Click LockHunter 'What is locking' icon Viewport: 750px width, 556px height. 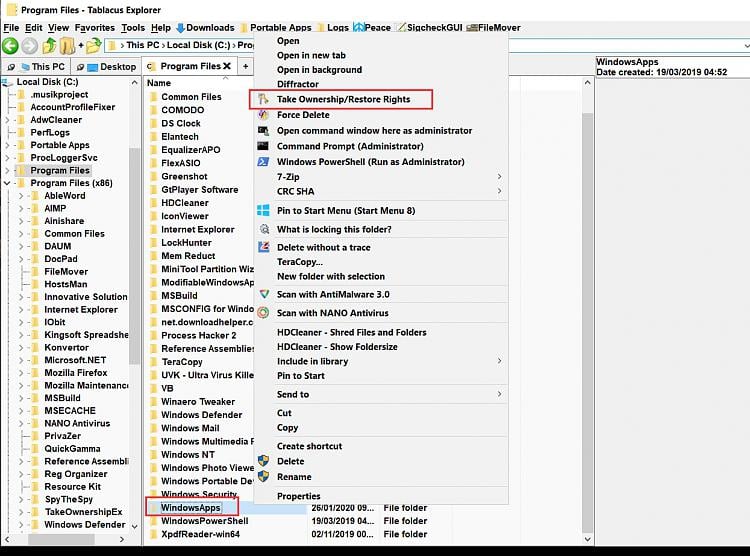click(x=264, y=229)
